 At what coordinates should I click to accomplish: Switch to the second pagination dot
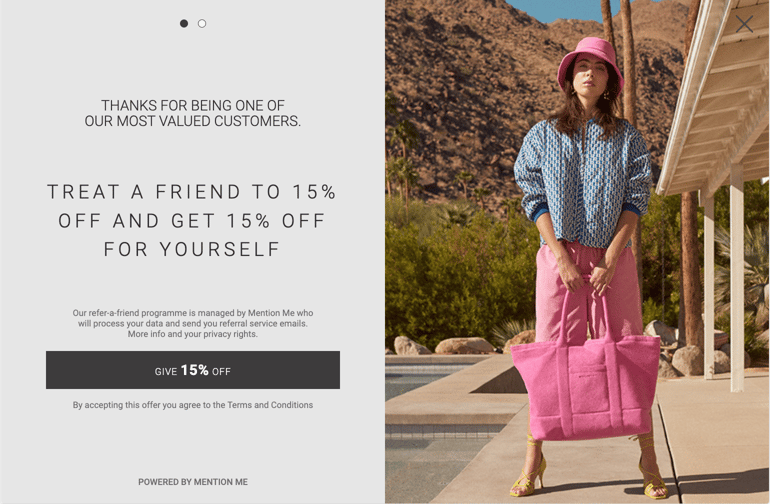tap(202, 24)
